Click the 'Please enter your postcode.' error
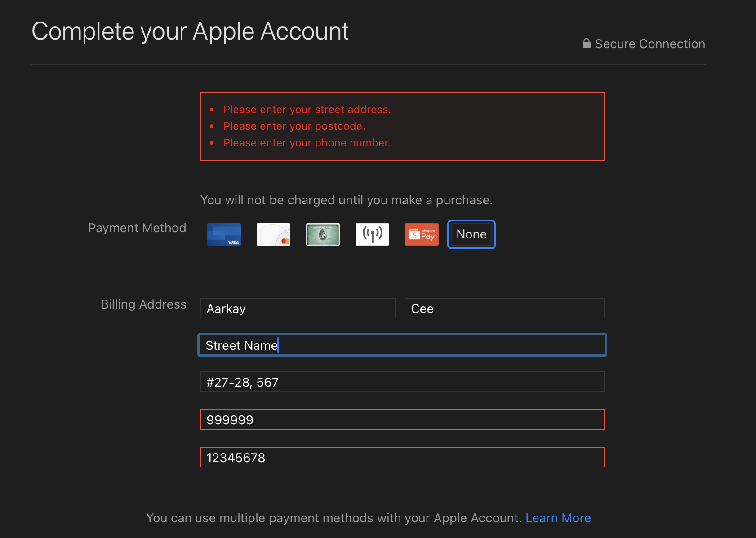The height and width of the screenshot is (538, 756). 294,126
